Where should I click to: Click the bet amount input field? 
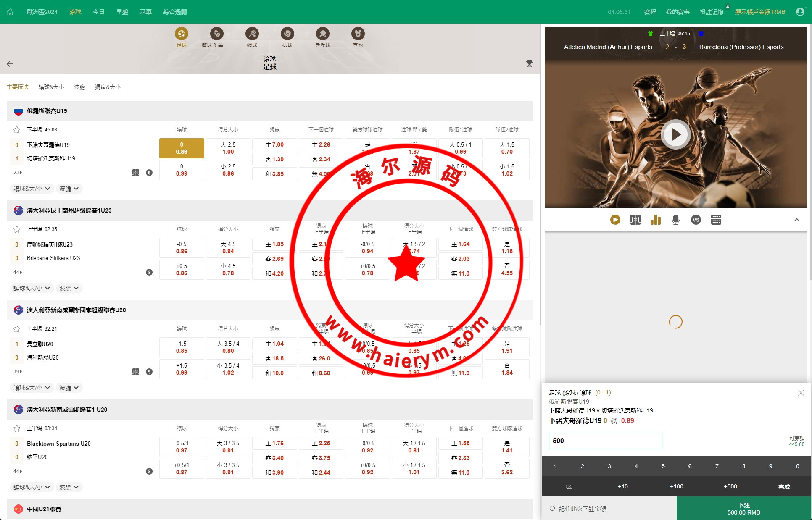pyautogui.click(x=606, y=441)
